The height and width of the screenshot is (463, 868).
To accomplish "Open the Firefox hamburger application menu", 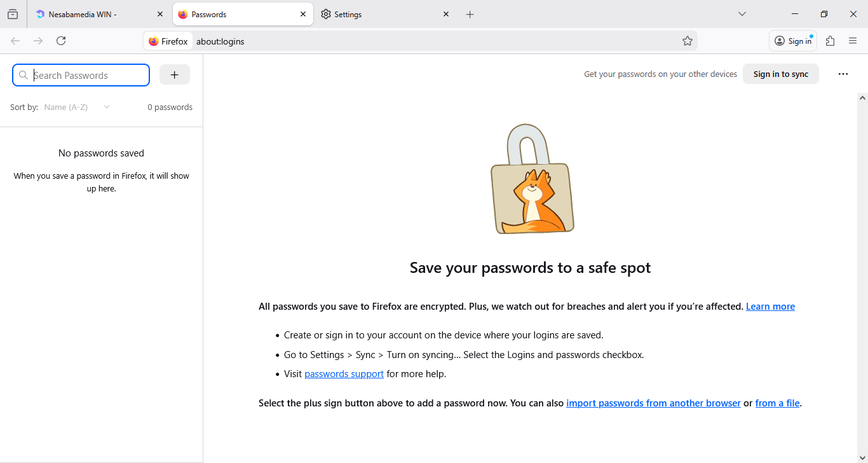I will click(x=853, y=41).
